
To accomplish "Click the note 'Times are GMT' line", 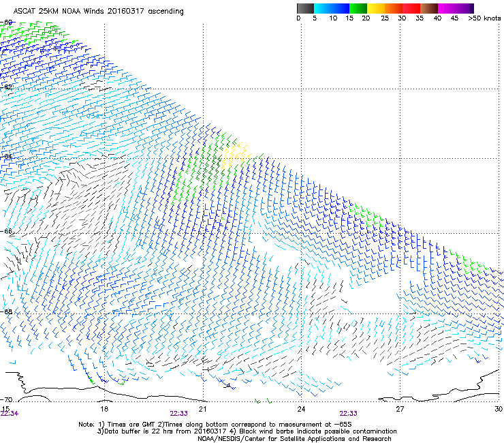I will [215, 425].
